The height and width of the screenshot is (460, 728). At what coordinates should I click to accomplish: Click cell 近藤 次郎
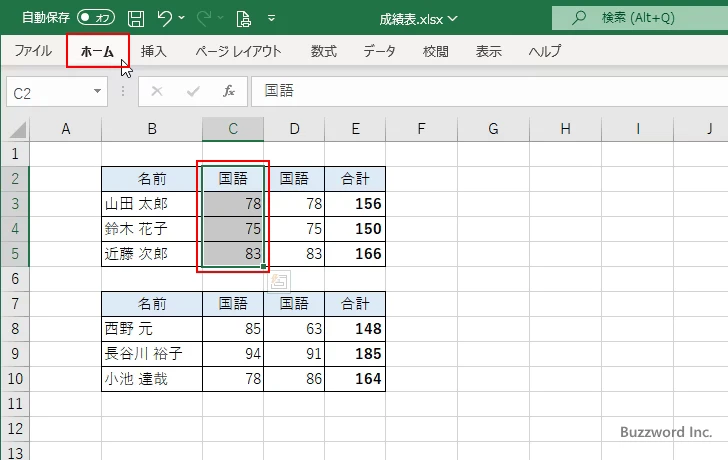pyautogui.click(x=152, y=254)
